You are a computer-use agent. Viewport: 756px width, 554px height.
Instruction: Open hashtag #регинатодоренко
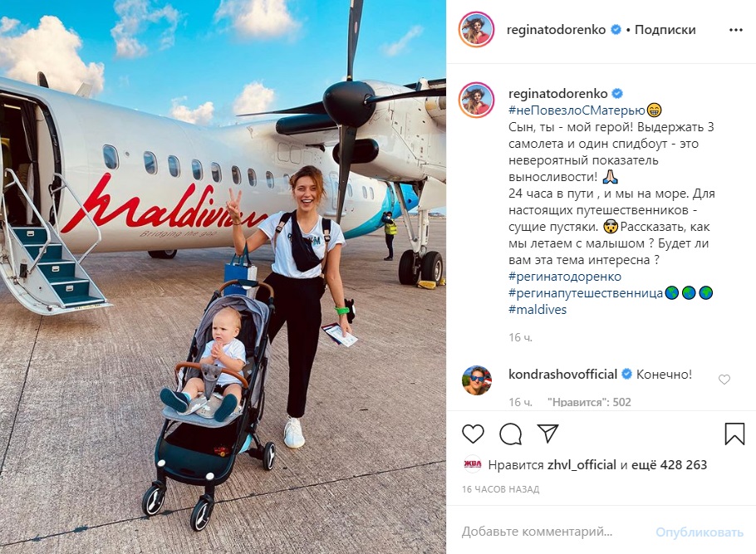click(565, 277)
